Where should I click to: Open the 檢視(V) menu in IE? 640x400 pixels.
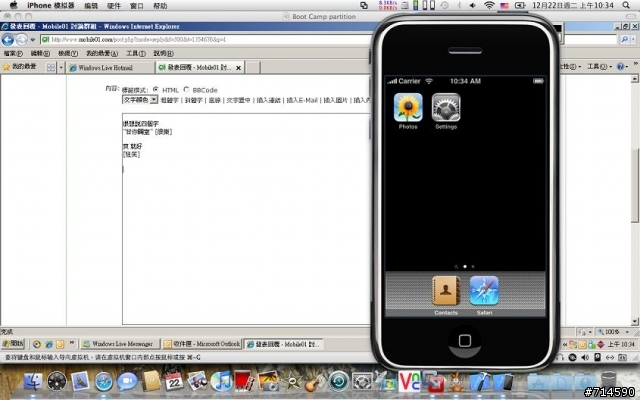68,53
